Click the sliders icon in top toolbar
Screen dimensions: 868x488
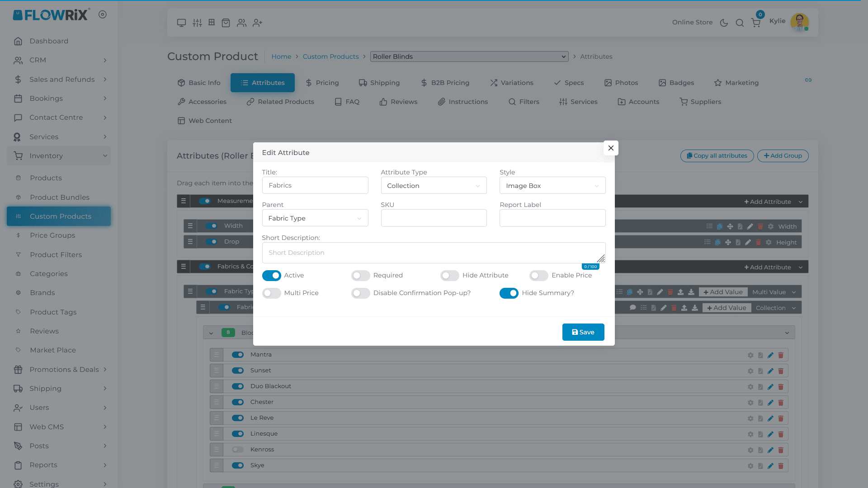[x=197, y=23]
